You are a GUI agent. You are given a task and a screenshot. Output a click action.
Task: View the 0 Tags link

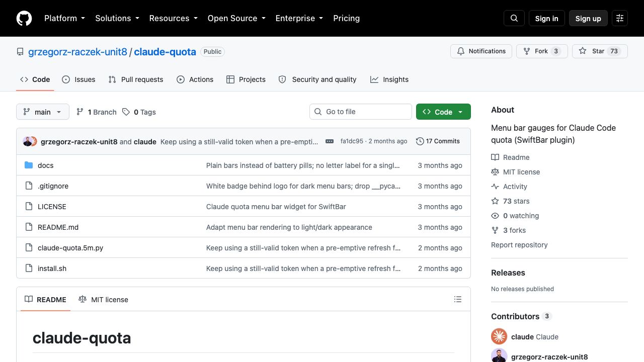click(x=139, y=112)
